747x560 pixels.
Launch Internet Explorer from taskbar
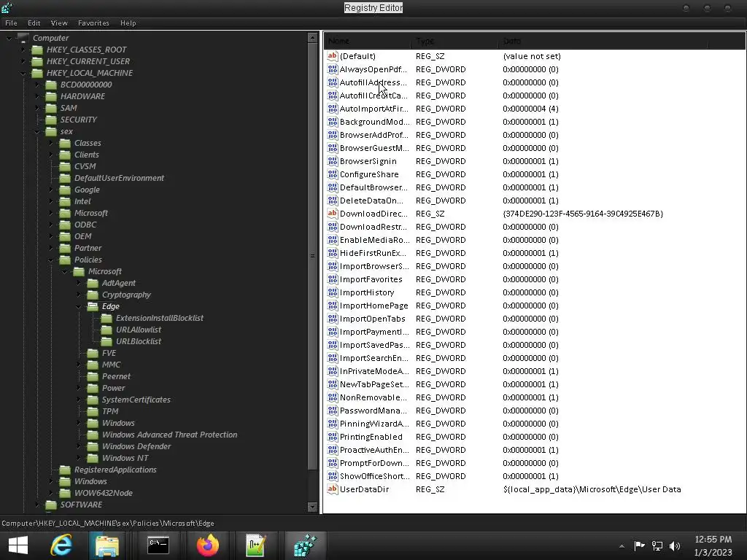pos(61,545)
